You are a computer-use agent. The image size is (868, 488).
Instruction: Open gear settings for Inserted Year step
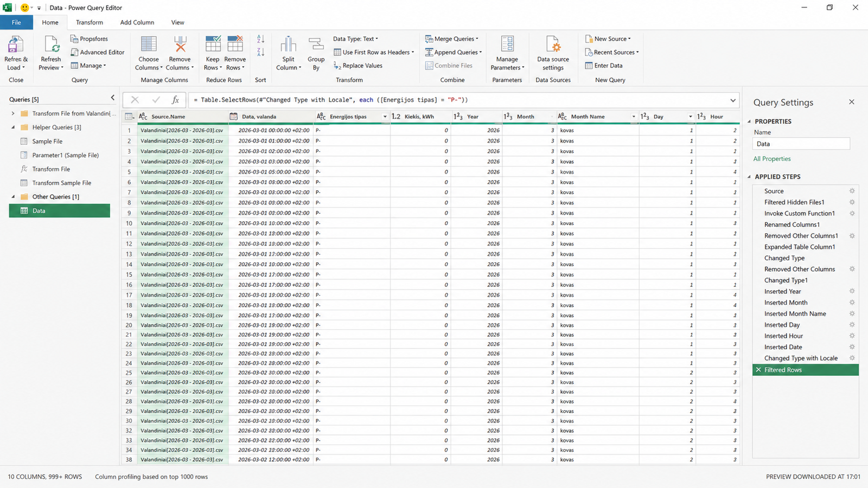point(852,291)
